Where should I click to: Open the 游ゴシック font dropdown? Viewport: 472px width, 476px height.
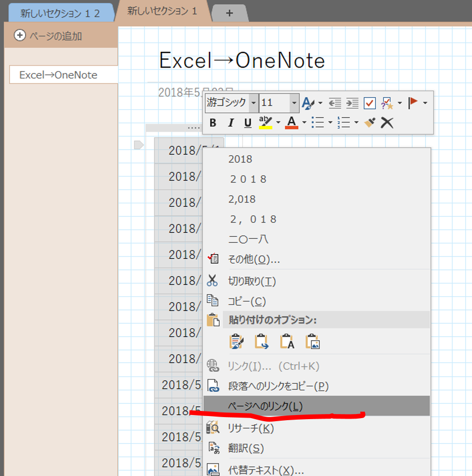click(x=254, y=103)
